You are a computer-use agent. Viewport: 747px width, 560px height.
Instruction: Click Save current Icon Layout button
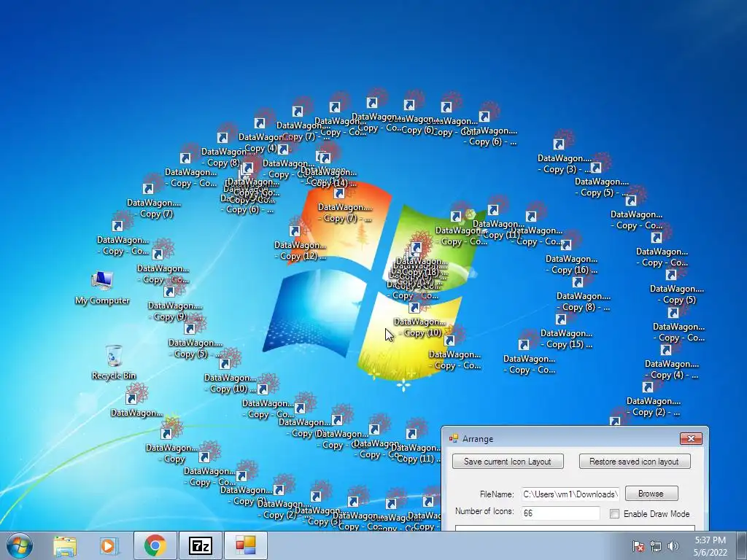click(x=508, y=462)
